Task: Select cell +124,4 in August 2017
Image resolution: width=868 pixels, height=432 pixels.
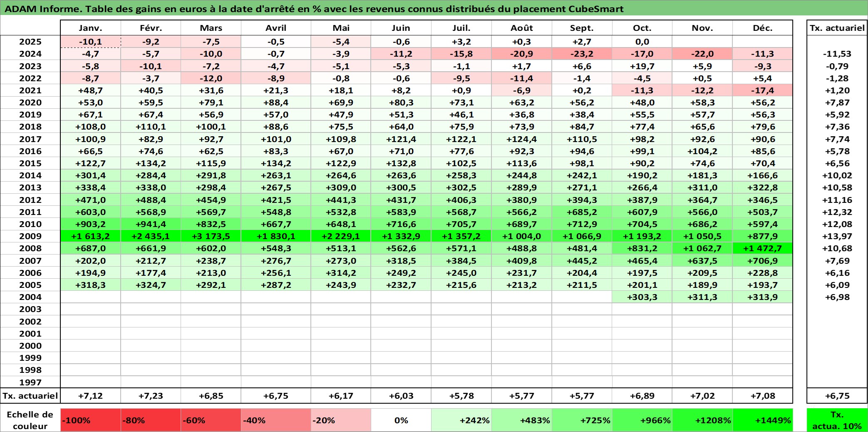Action: (522, 139)
